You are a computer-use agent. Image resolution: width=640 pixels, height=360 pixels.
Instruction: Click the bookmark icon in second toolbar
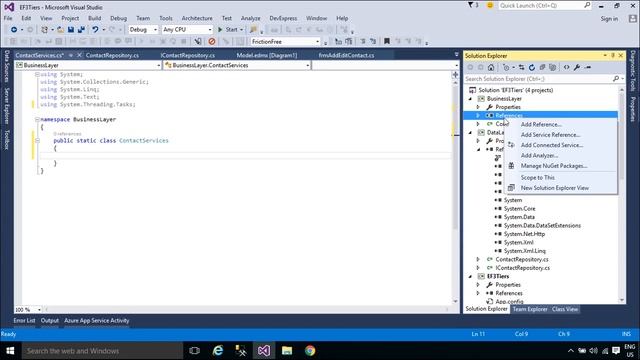(x=387, y=42)
